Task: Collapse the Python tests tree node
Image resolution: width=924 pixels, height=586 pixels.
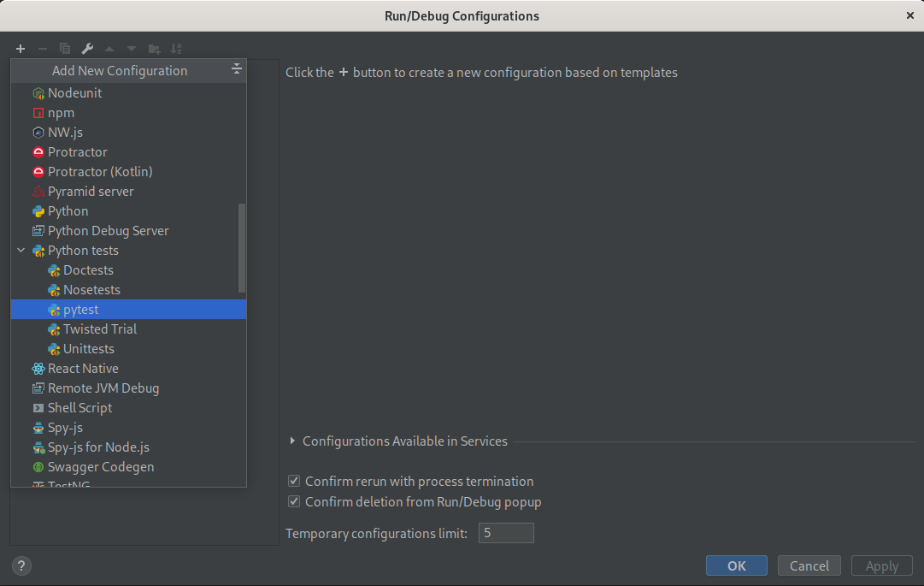Action: coord(21,251)
